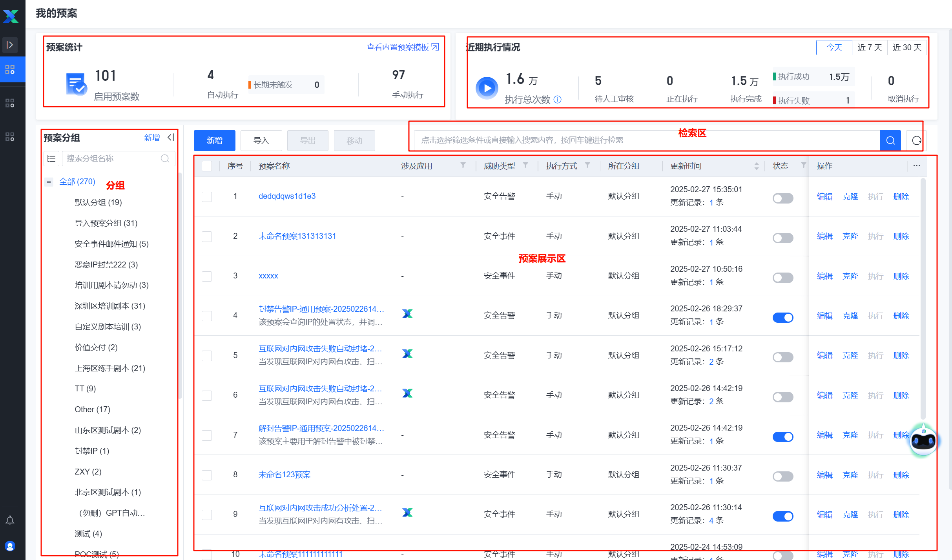The image size is (952, 560).
Task: Filter by 威胁类型 column
Action: pos(525,165)
